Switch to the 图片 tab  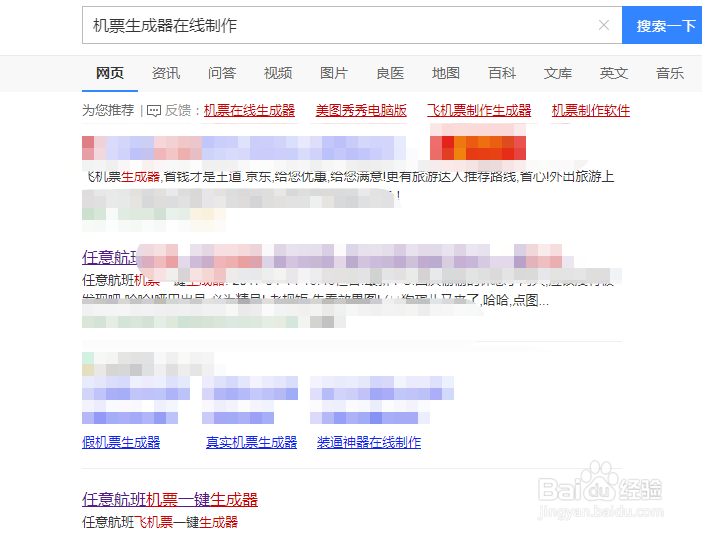[x=334, y=73]
